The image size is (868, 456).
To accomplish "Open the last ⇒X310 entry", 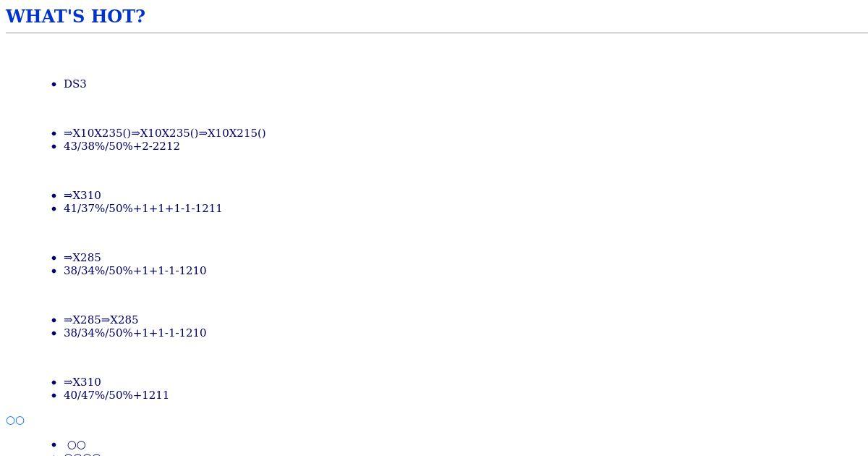I will click(82, 382).
